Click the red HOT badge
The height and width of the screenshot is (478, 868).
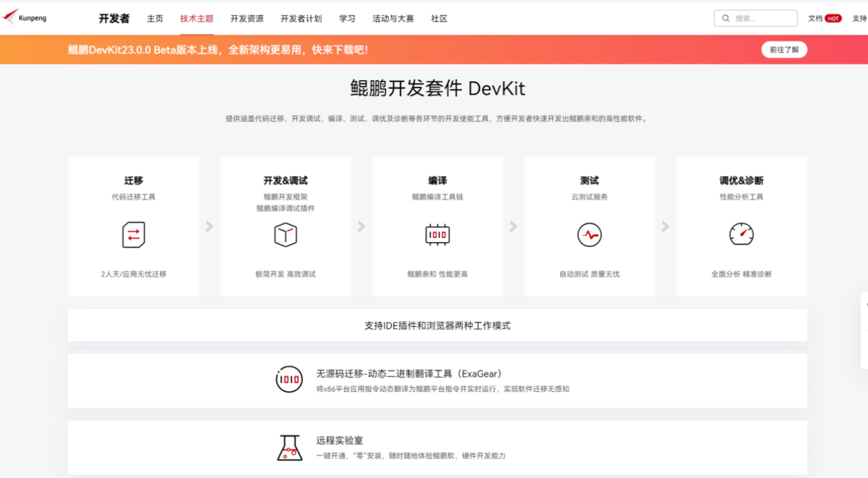[833, 18]
